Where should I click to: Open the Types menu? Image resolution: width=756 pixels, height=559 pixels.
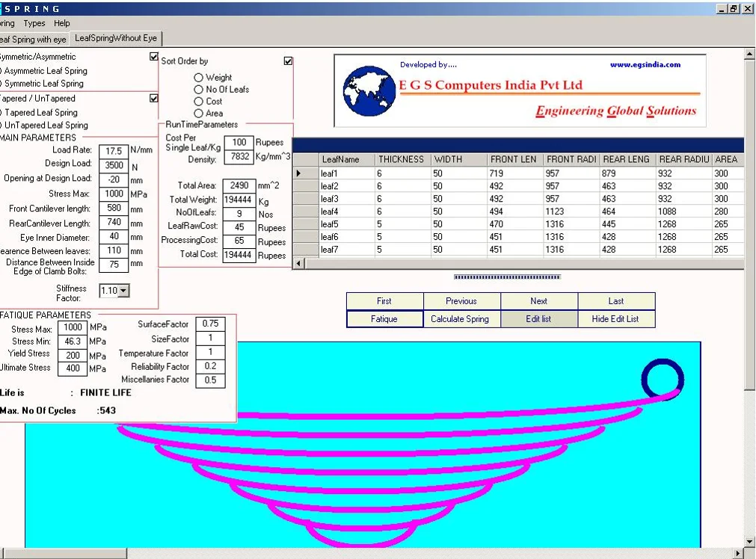34,23
